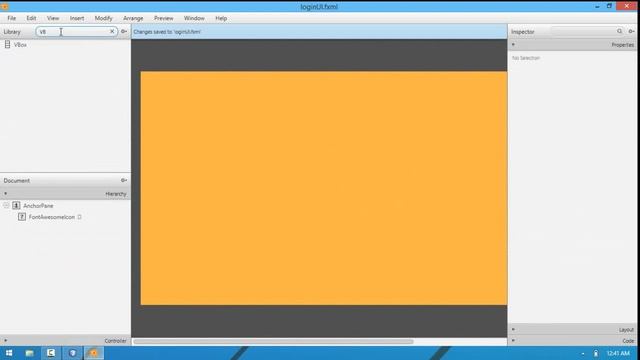Open the Insert menu
Screen dimensions: 640x360
pos(77,18)
